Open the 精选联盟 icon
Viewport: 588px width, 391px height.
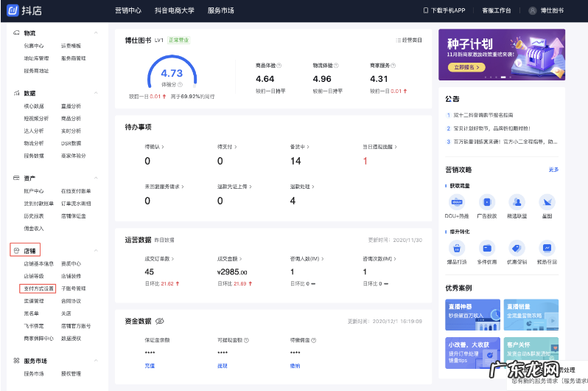517,202
